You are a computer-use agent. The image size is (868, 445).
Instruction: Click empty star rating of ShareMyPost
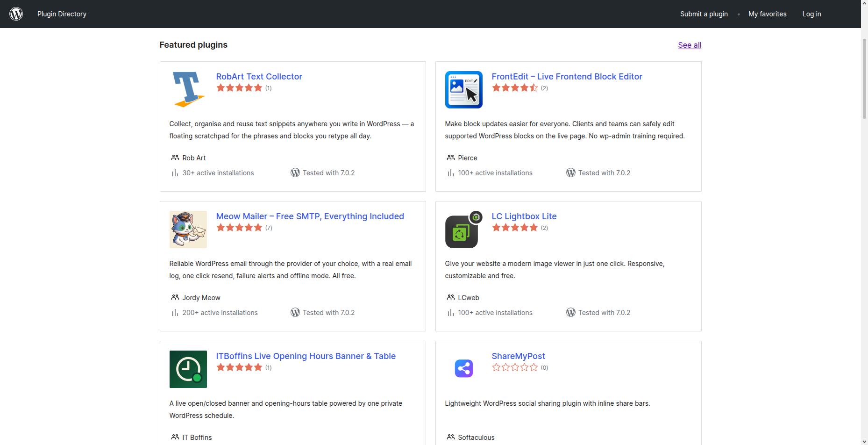(x=515, y=367)
